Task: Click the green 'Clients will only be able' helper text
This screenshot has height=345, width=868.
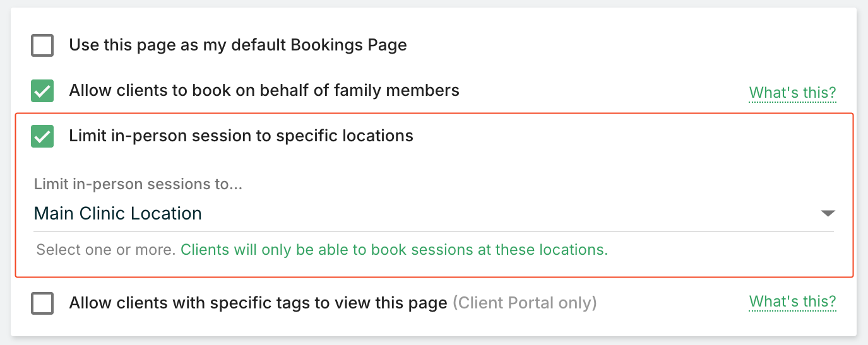Action: (394, 250)
